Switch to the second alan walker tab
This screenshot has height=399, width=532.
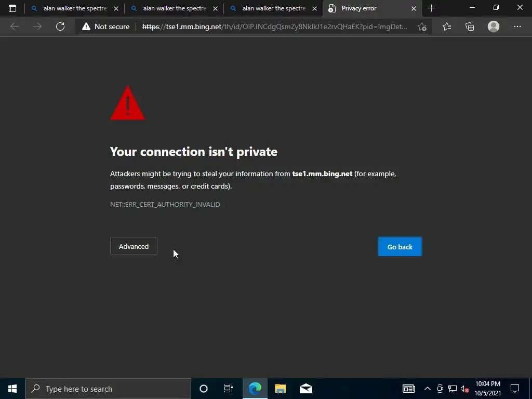click(x=174, y=8)
